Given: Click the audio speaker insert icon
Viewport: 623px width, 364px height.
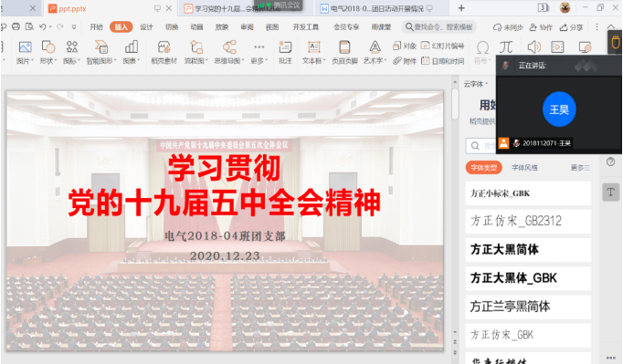Looking at the screenshot, I should click(x=533, y=47).
